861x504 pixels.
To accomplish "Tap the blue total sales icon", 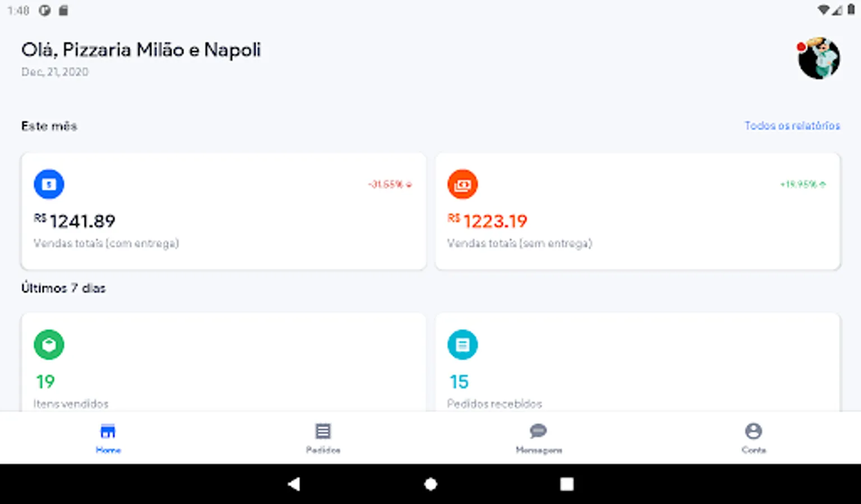I will tap(49, 184).
